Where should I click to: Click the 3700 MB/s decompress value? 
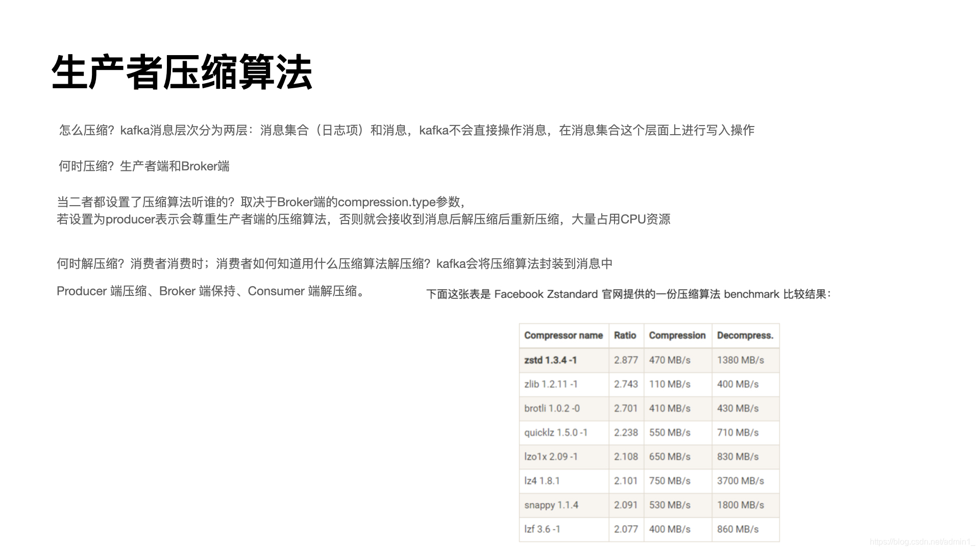coord(740,481)
